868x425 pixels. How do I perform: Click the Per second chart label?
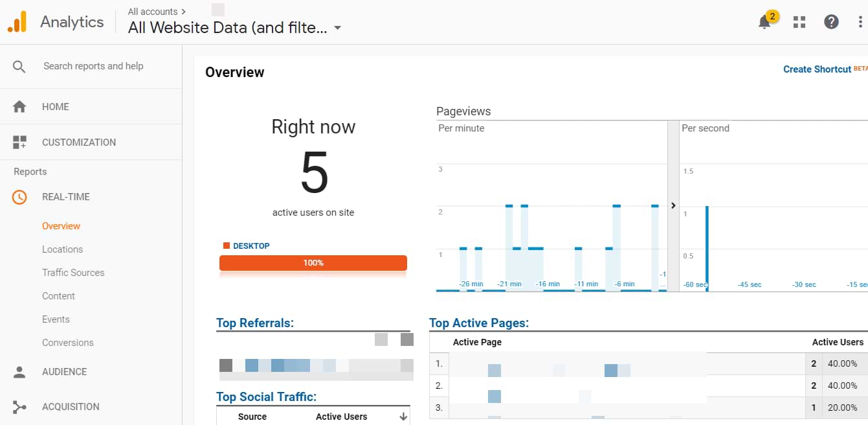pos(706,128)
